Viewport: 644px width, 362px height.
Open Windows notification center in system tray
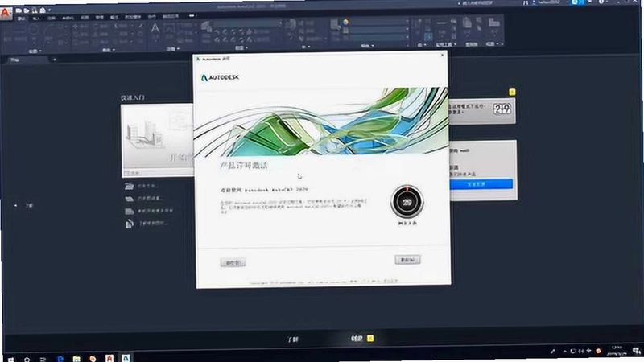[x=636, y=351]
